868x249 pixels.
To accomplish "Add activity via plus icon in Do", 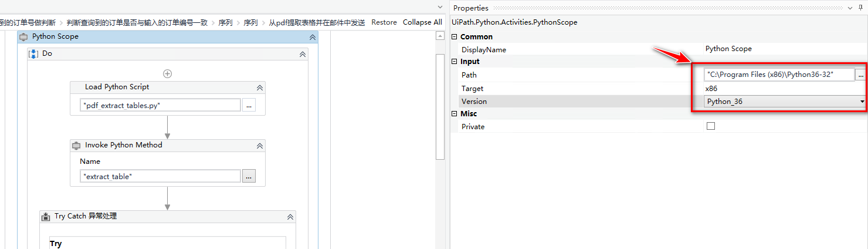I will tap(167, 73).
